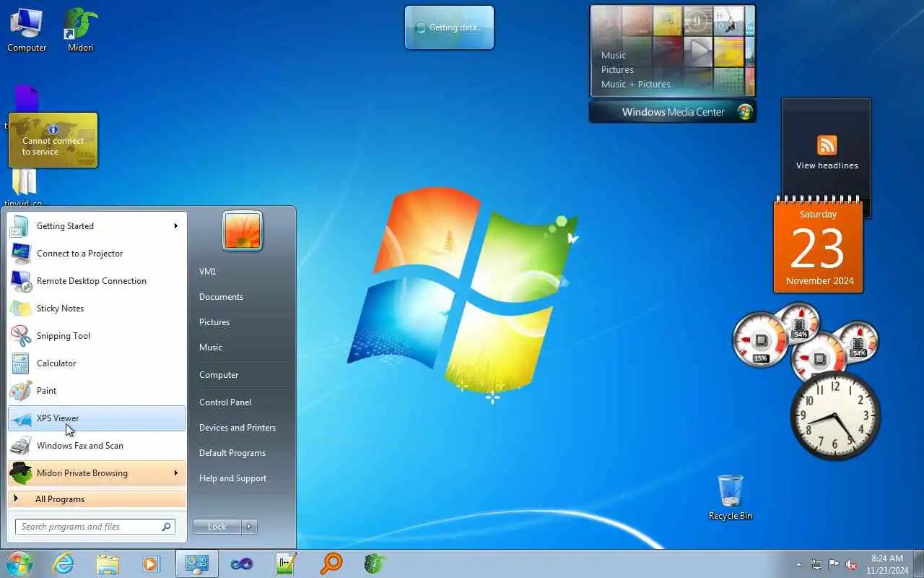Viewport: 924px width, 578px height.
Task: Click the calendar gadget showing Saturday 23
Action: [818, 246]
